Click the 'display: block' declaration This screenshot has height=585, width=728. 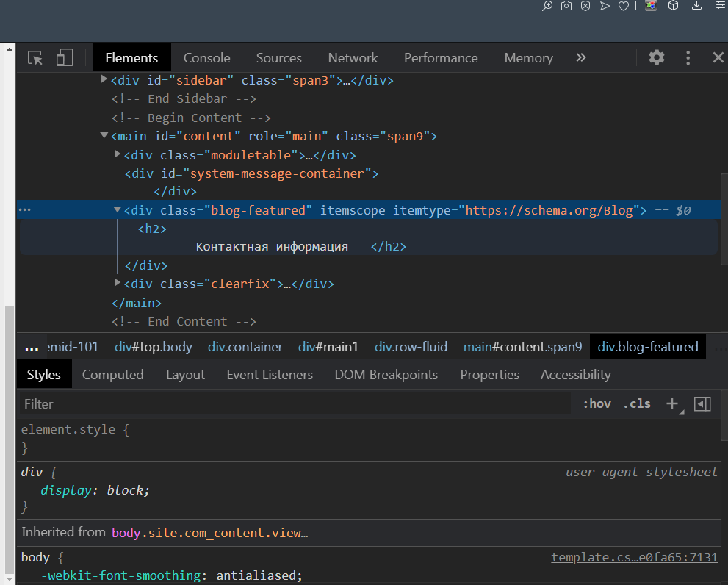point(95,490)
